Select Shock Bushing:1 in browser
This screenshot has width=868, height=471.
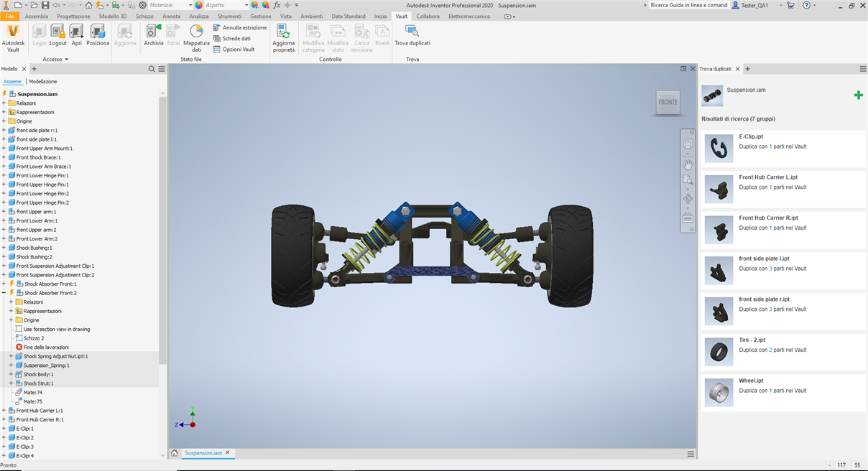click(34, 248)
